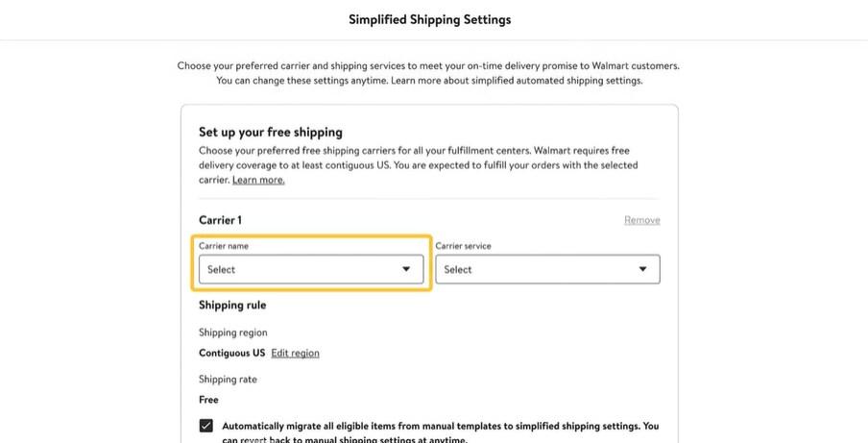The height and width of the screenshot is (443, 868).
Task: Toggle the automatically migrate eligible items checkbox
Action: (206, 426)
